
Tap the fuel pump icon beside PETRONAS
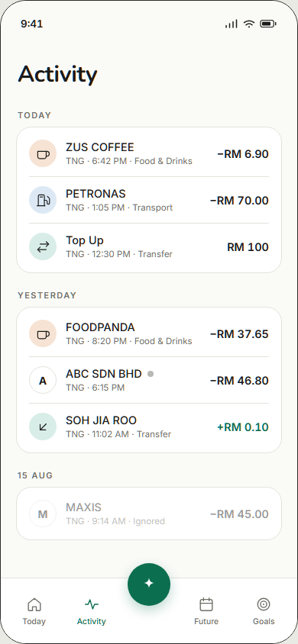pyautogui.click(x=43, y=201)
